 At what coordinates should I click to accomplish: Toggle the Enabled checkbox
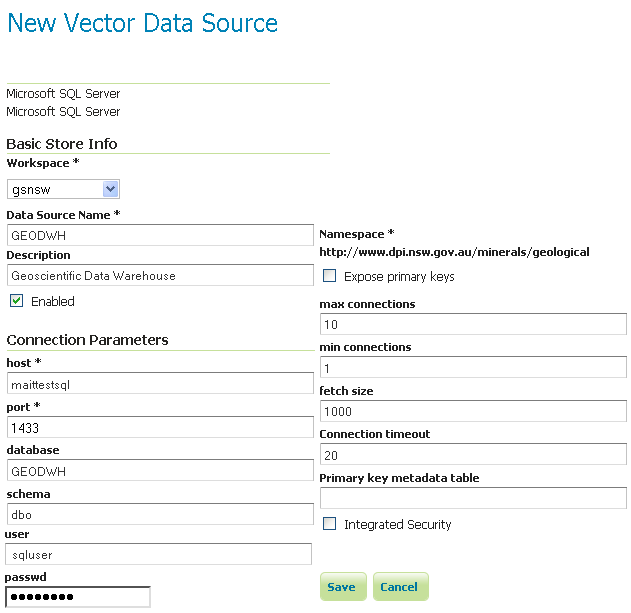pos(17,301)
